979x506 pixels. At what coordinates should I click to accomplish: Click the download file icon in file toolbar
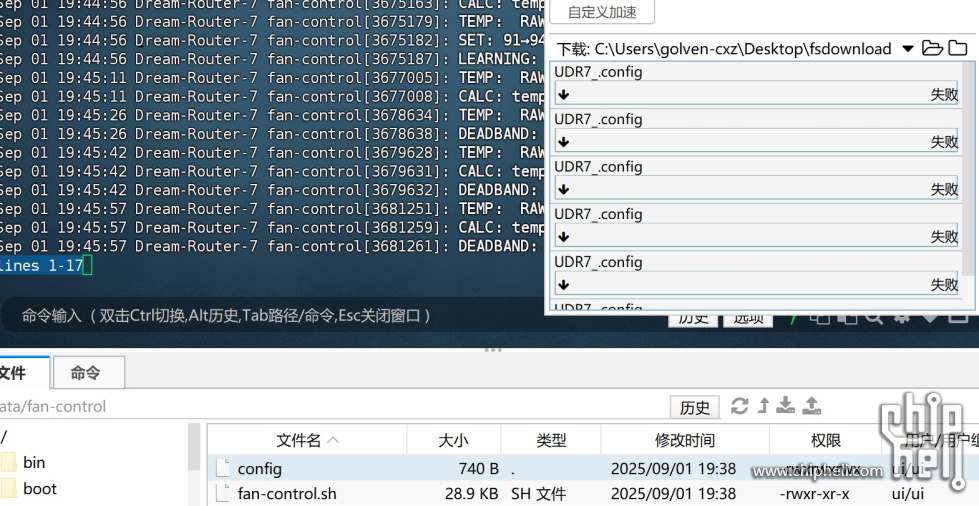(x=785, y=406)
